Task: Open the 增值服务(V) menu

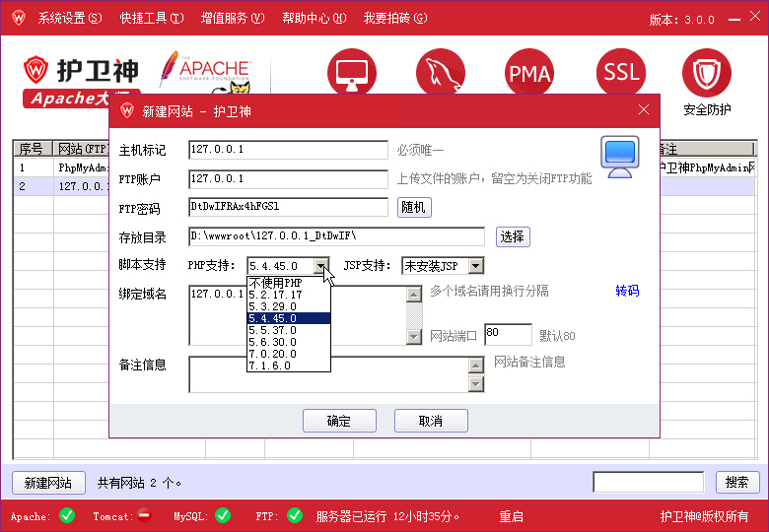Action: [x=233, y=18]
